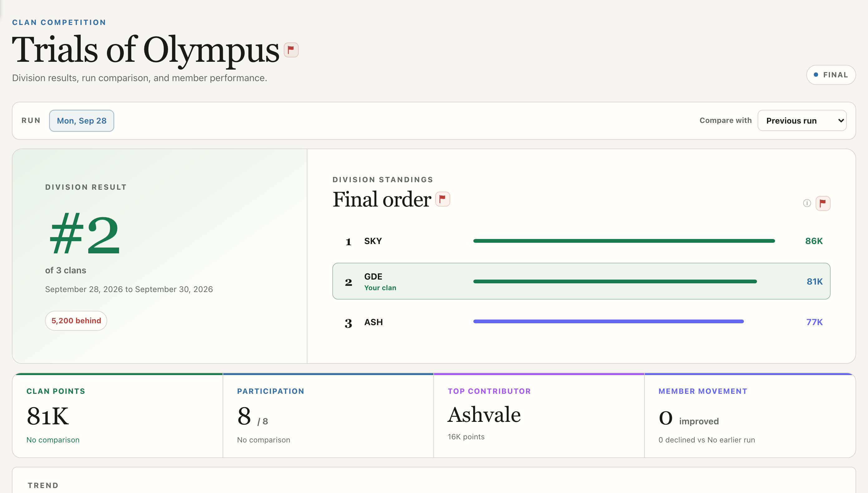Click the Top Contributor Ashvale name

click(x=484, y=414)
